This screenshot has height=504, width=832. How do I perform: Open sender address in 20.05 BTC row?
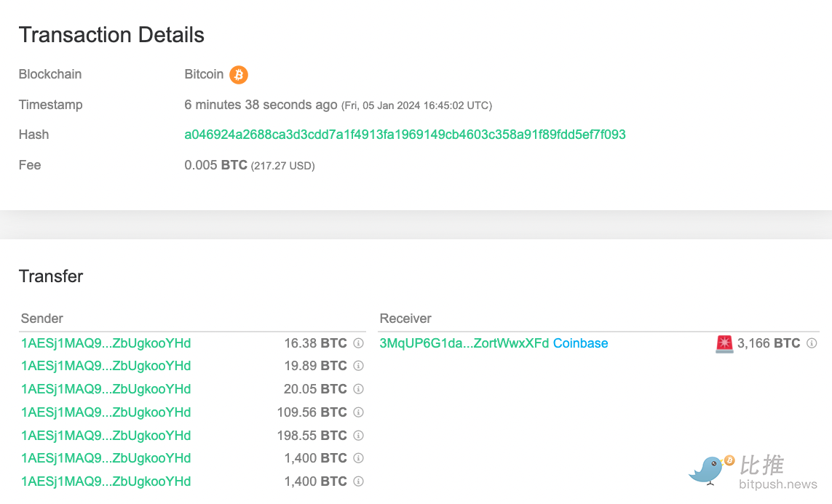[x=106, y=389]
